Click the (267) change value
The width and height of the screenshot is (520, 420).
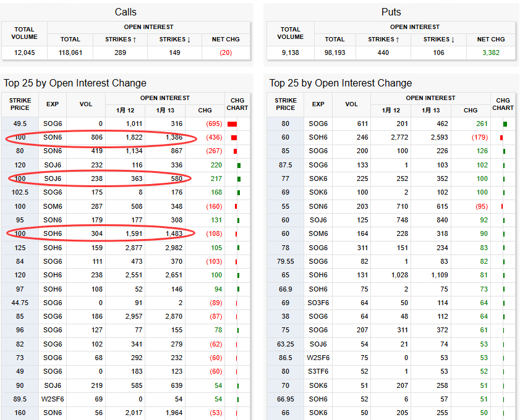pyautogui.click(x=214, y=151)
